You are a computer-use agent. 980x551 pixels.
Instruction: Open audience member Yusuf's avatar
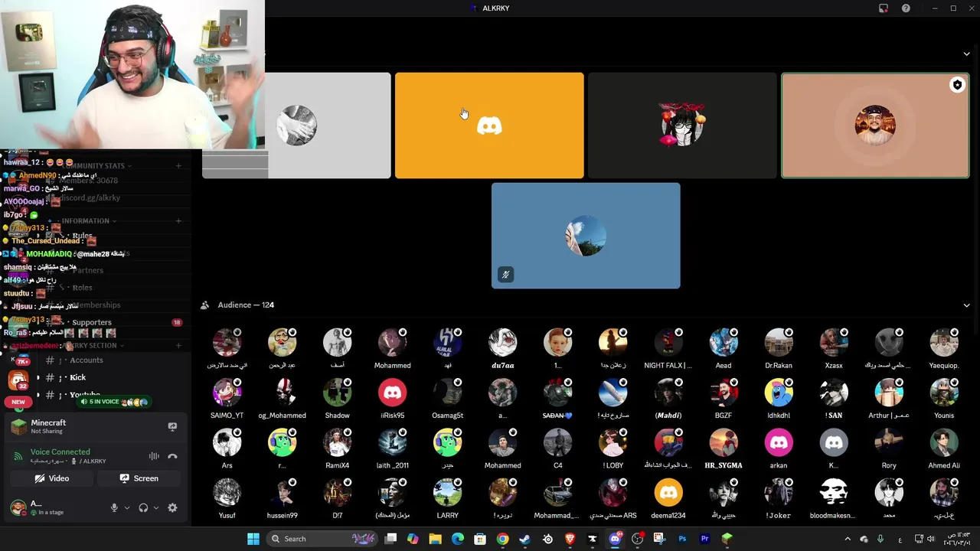(x=227, y=493)
